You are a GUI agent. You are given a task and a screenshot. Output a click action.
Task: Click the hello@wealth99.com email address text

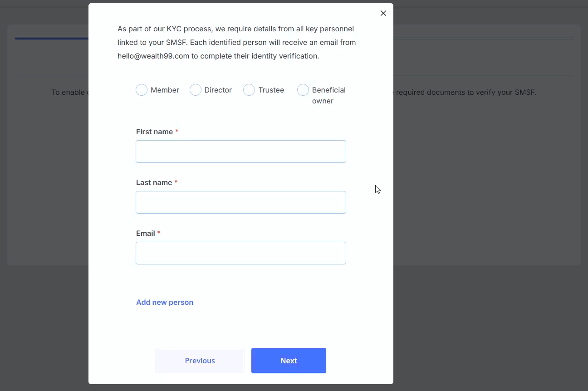[153, 56]
